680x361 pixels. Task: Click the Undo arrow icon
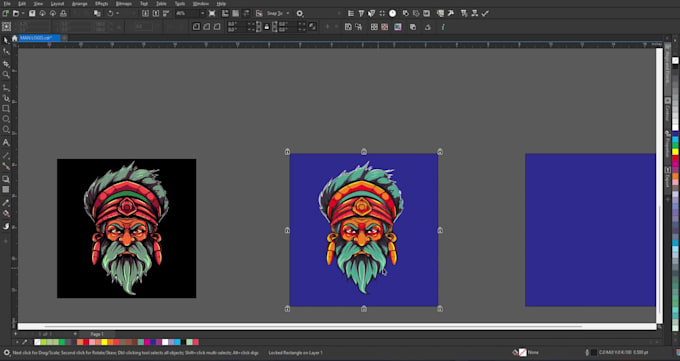click(110, 13)
